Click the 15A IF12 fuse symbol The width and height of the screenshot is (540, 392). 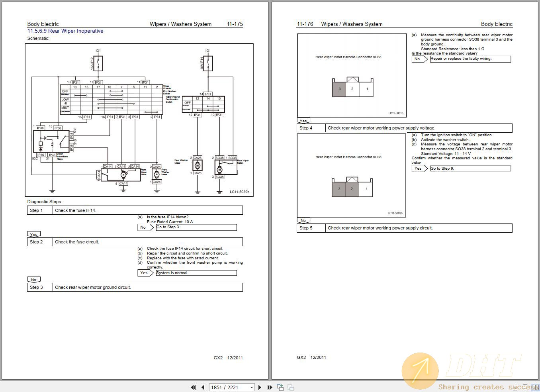(98, 63)
